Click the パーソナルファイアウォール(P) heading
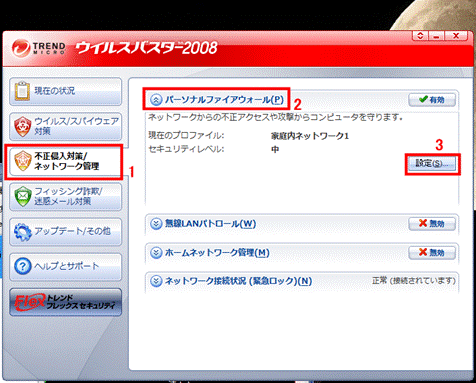 tap(224, 99)
